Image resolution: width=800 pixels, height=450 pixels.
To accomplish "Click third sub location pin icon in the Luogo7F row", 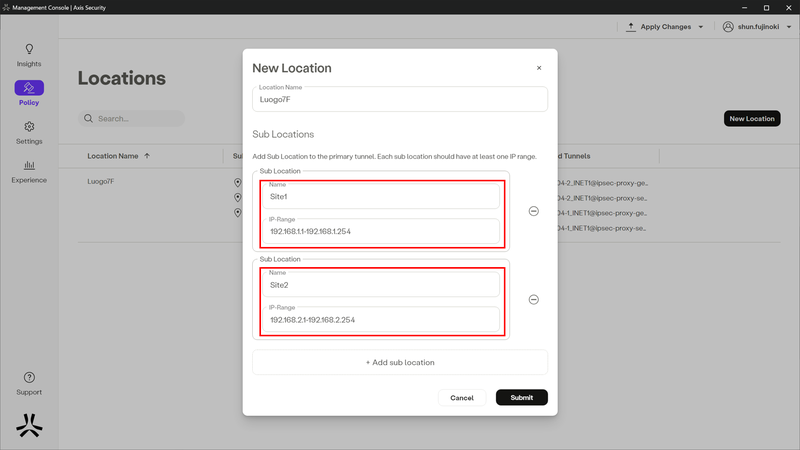I will click(x=238, y=212).
